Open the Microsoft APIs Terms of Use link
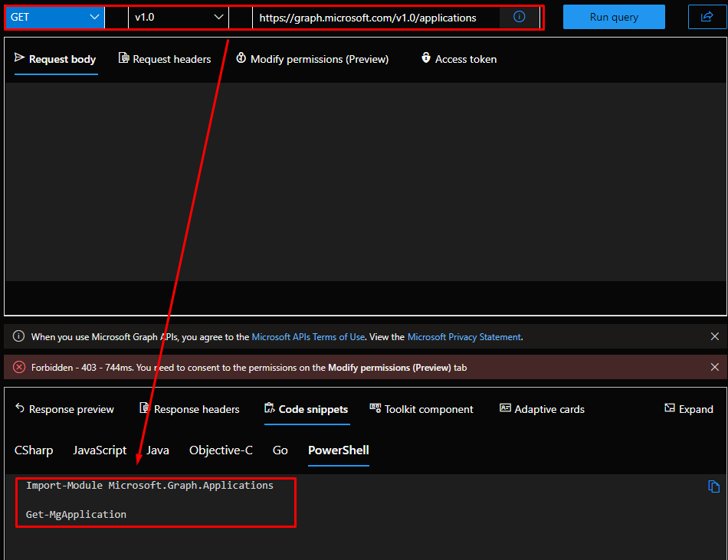This screenshot has width=728, height=560. (308, 337)
